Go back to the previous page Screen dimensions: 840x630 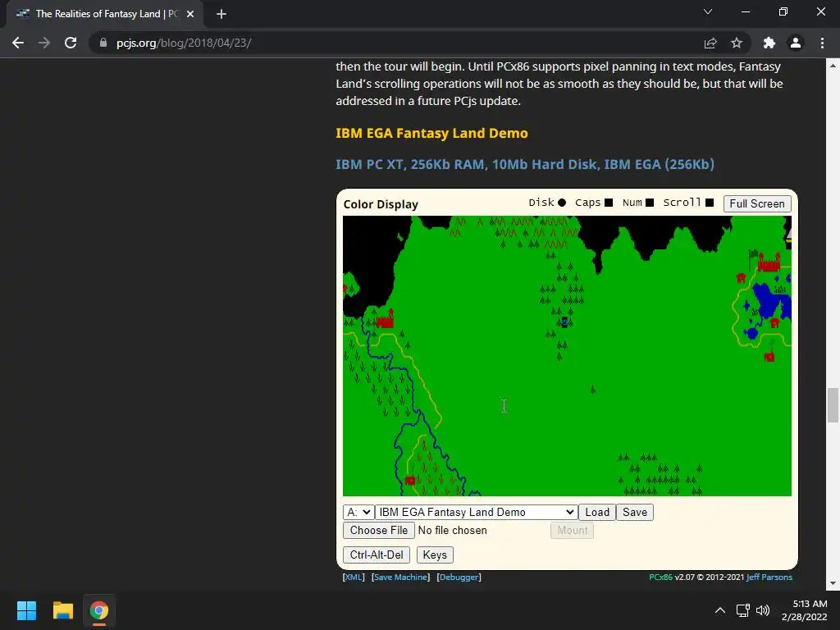click(18, 43)
